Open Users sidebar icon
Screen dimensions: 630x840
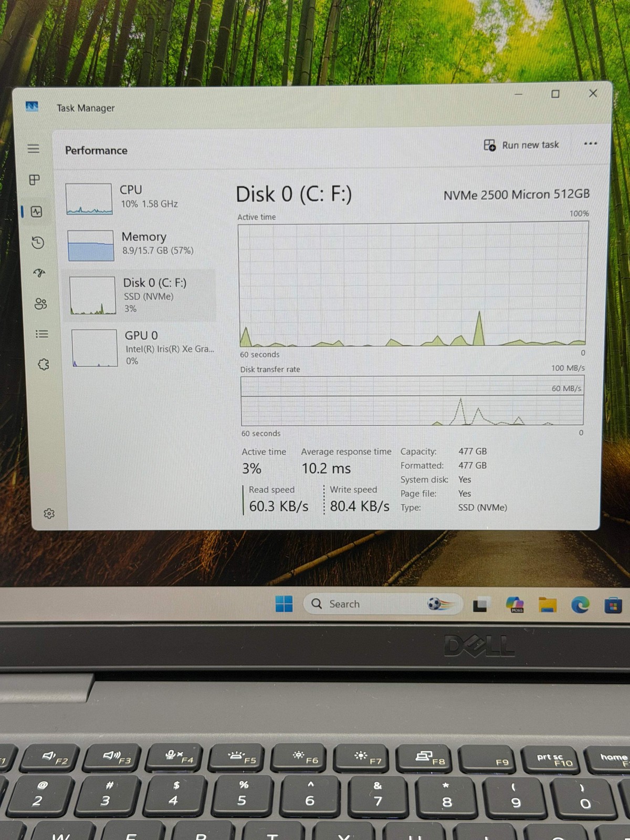click(x=40, y=304)
